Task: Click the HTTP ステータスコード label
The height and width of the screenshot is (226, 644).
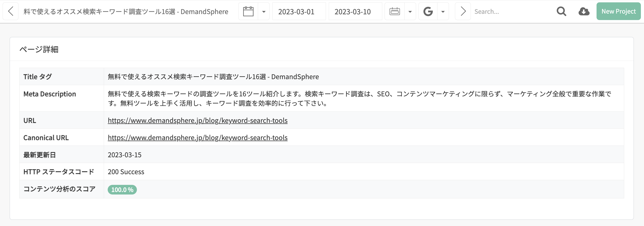Action: click(x=59, y=172)
